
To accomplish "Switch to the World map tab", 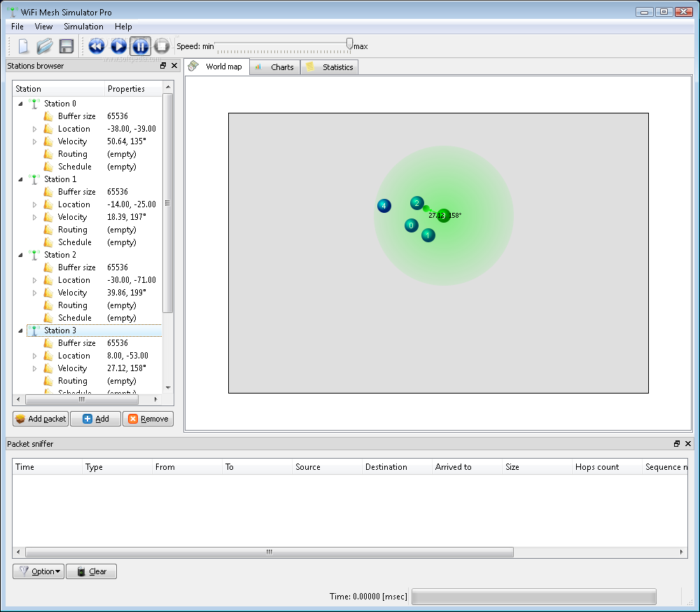I will pos(216,67).
